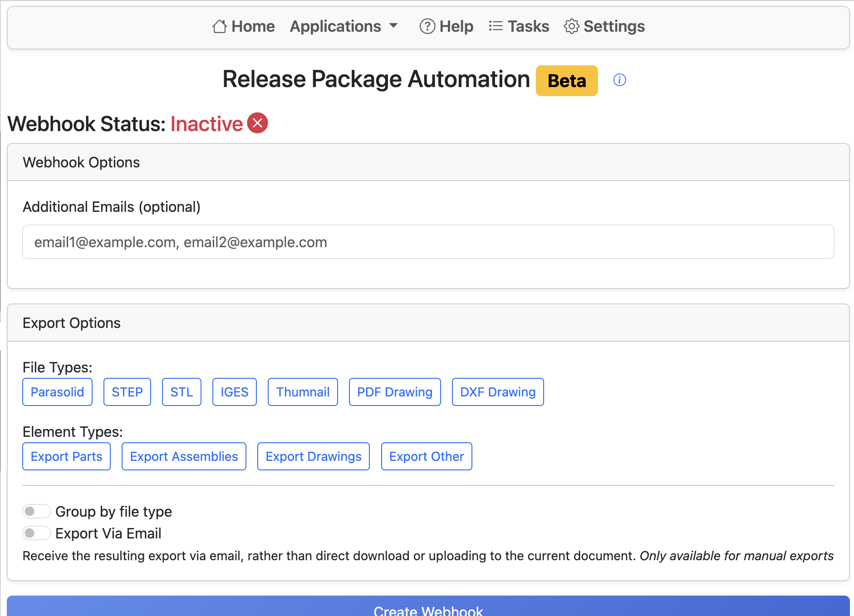Enable Export Via Email
854x616 pixels.
point(36,533)
